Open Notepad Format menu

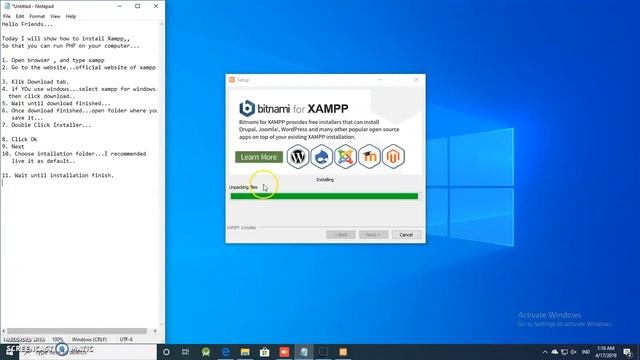coord(37,16)
